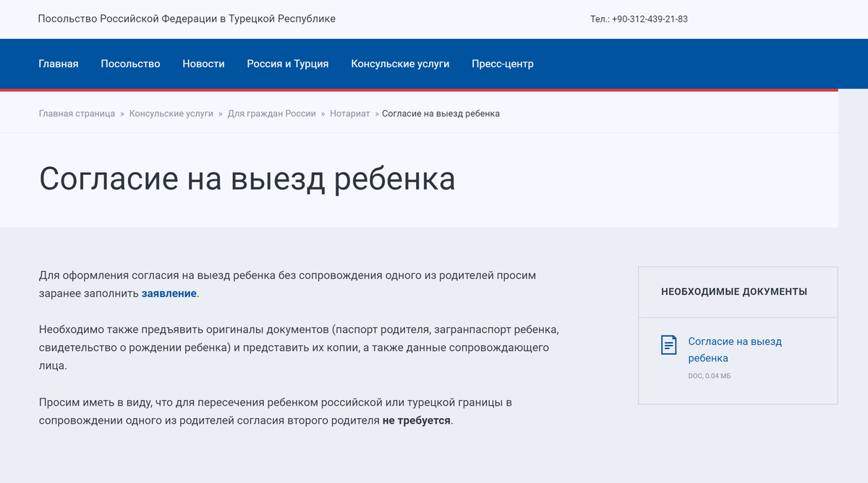Click the last breadcrumb, Согласие на выезд ребенка
The image size is (868, 483).
(x=441, y=114)
